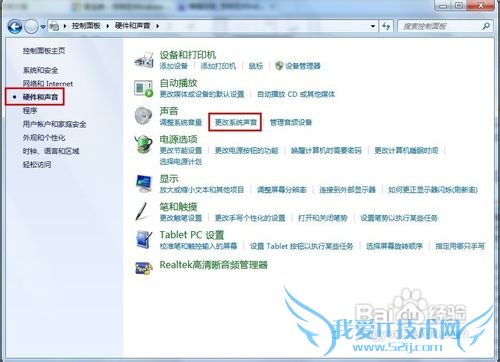Screen dimensions: 500x362
Task: Click the shield icon beside 设备管理器
Action: coord(279,66)
